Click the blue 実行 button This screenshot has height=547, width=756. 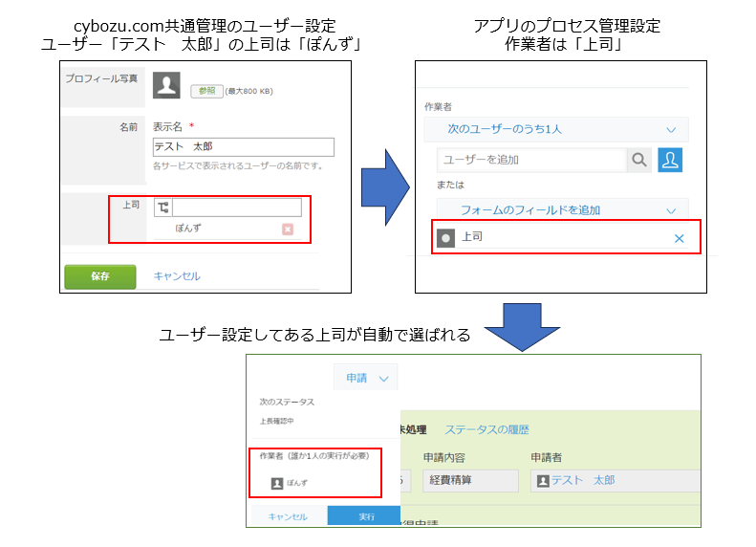(365, 516)
